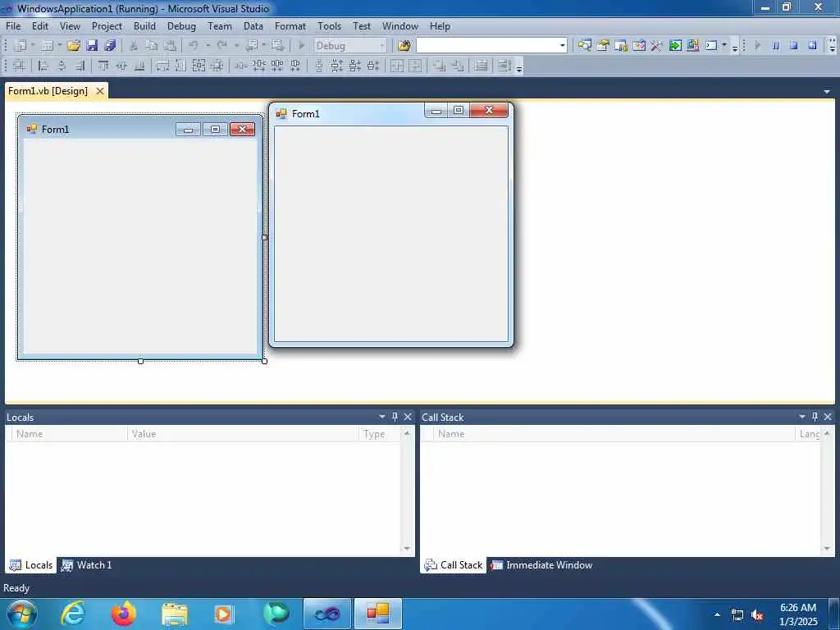Image resolution: width=840 pixels, height=630 pixels.
Task: Click the Align Lefts layout icon
Action: (43, 66)
